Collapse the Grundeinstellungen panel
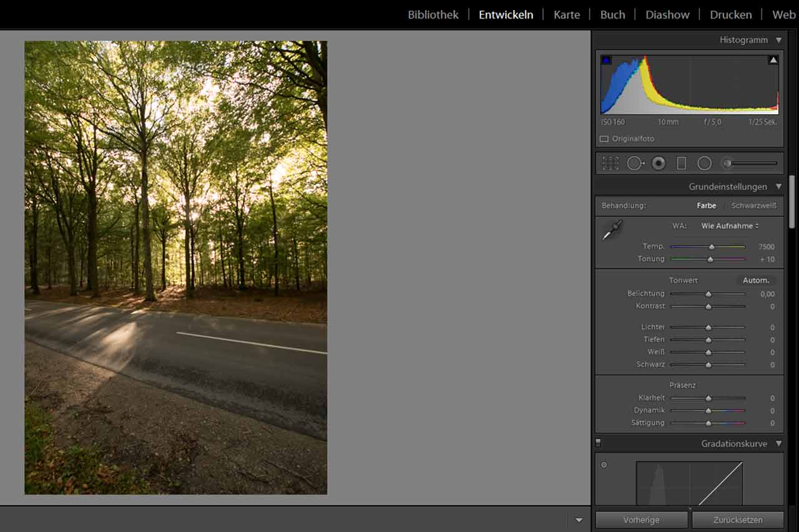Viewport: 799px width, 532px height. (778, 186)
